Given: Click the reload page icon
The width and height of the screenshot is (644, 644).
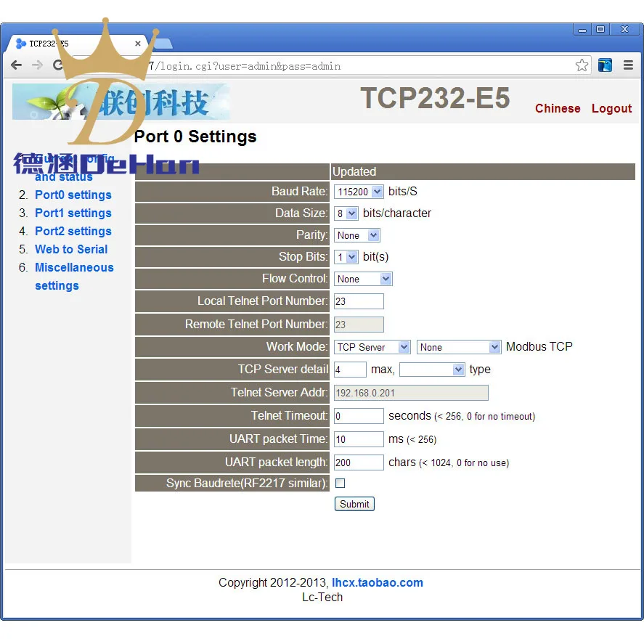Looking at the screenshot, I should 58,65.
